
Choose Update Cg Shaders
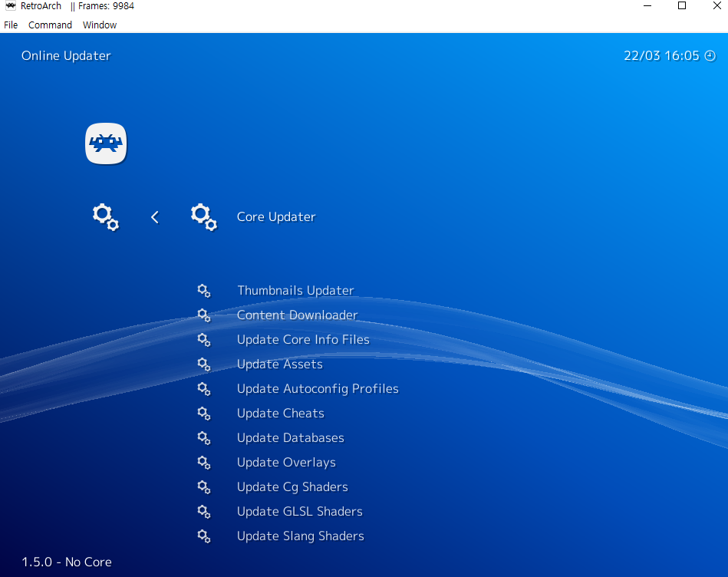292,487
